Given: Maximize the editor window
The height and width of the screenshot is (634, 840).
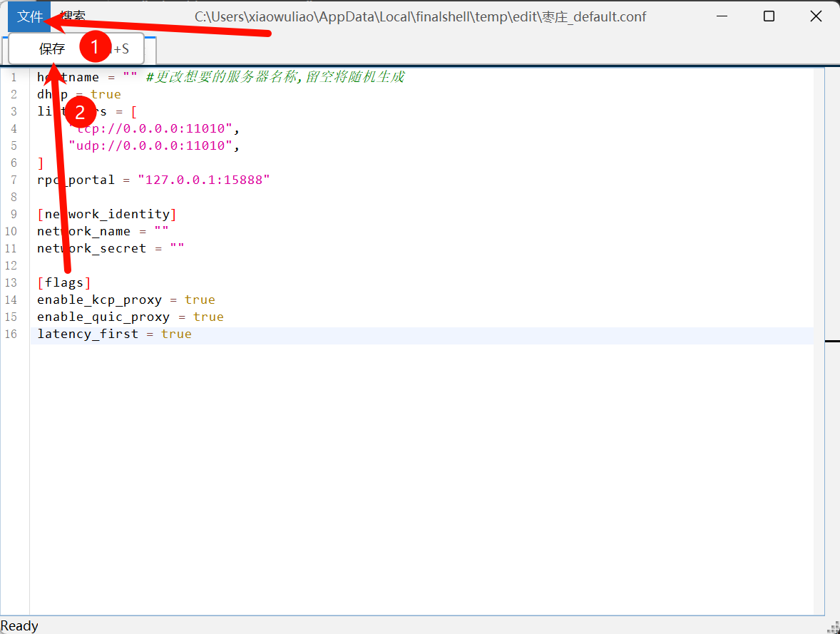Looking at the screenshot, I should click(769, 16).
